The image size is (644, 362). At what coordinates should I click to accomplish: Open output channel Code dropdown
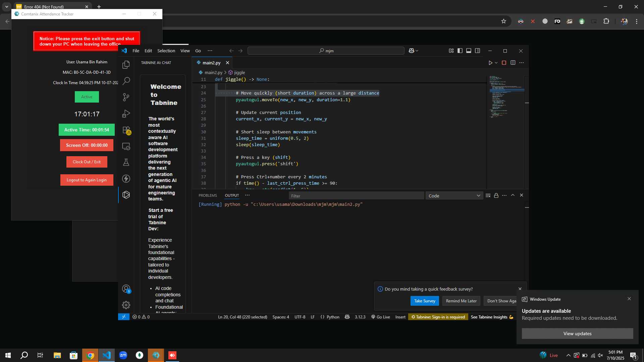coord(454,196)
